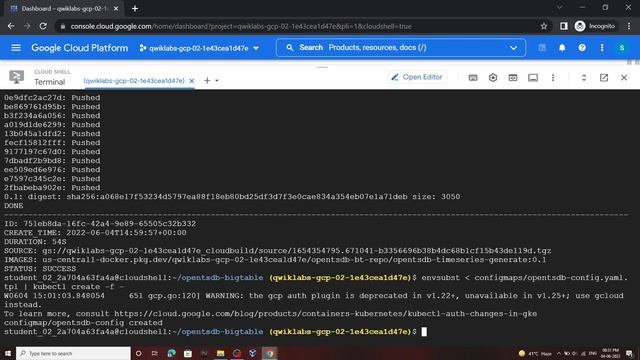Click the browser back arrow
The width and height of the screenshot is (640, 360).
pos(11,26)
